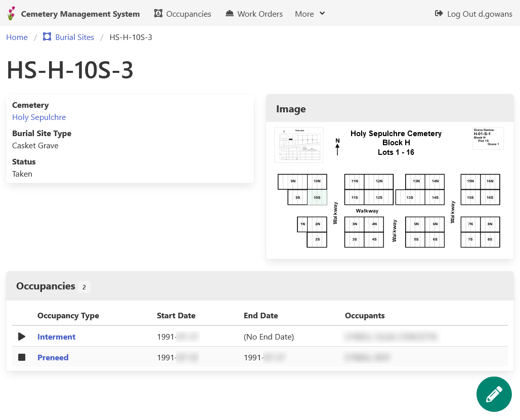Open the Work Orders menu item
The height and width of the screenshot is (420, 520).
(x=260, y=14)
